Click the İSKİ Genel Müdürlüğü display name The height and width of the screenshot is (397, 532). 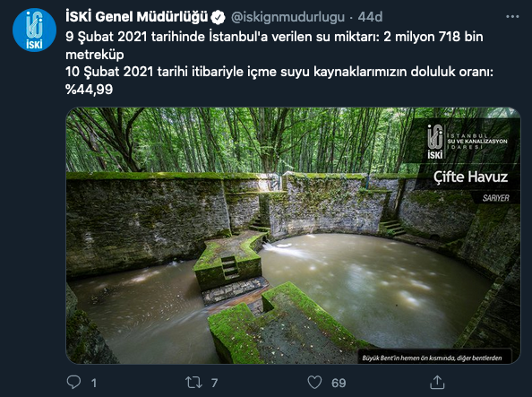click(136, 17)
